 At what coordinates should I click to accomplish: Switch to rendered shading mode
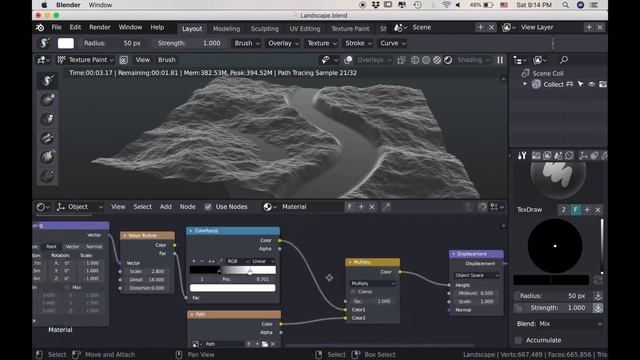point(448,60)
